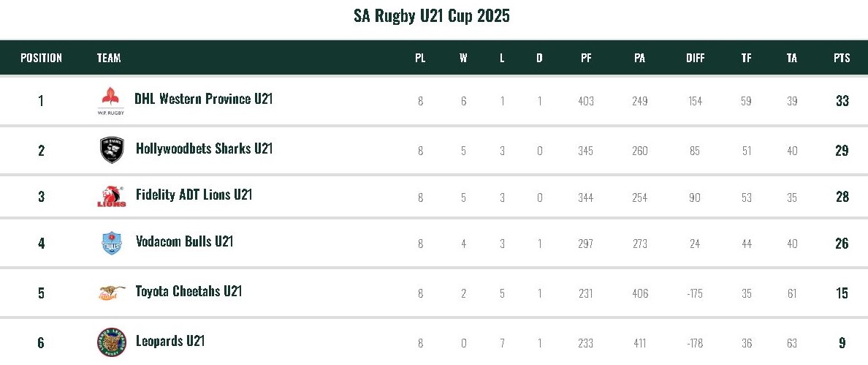Open Hollywoodbets Sharks U21 team name

point(204,149)
